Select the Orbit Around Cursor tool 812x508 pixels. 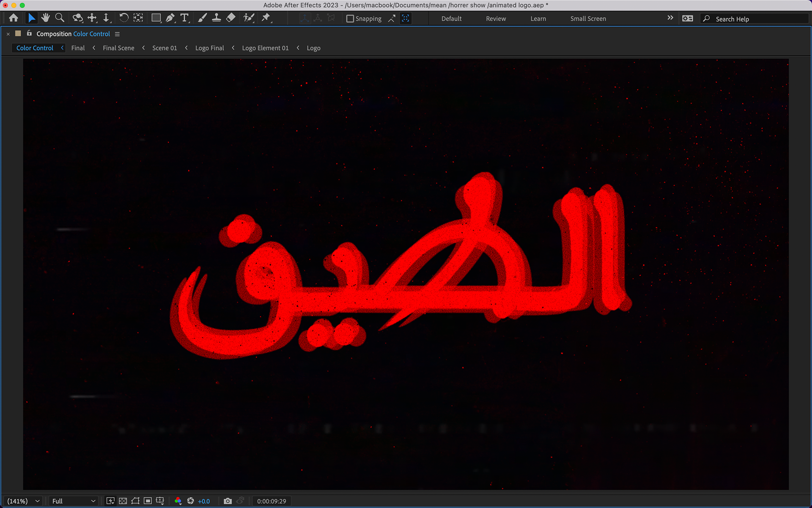point(77,18)
